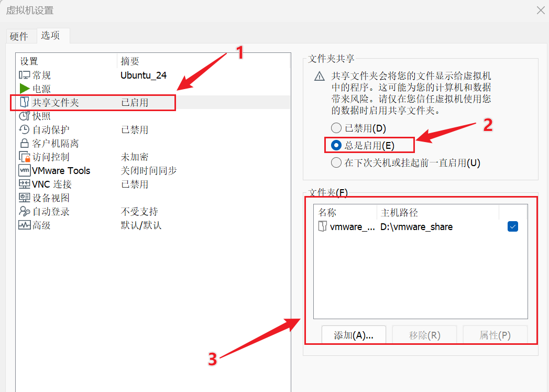This screenshot has width=549, height=392.
Task: Select the 自动保护 settings row label
Action: coord(51,130)
